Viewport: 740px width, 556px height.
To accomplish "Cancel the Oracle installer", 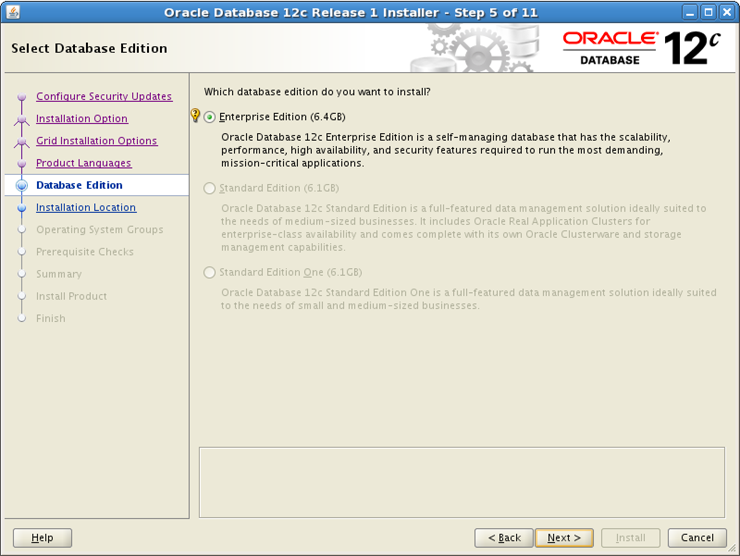I will (697, 538).
